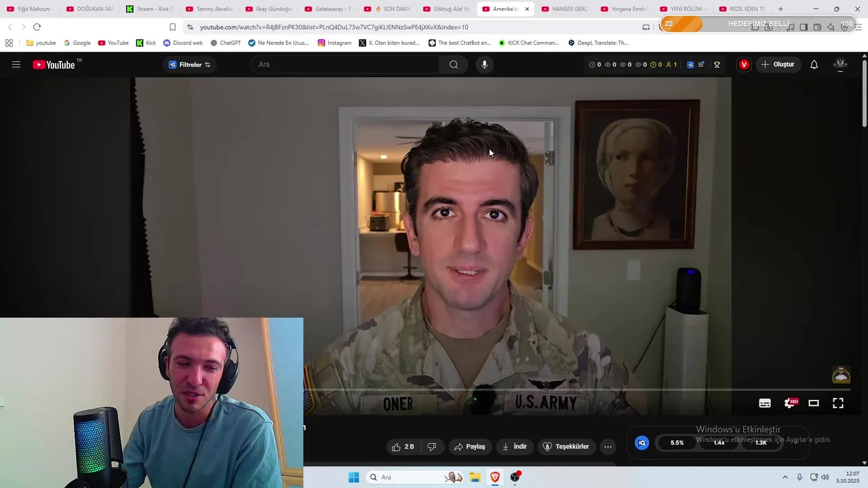The width and height of the screenshot is (868, 488).
Task: Switch to Galatasaray tab
Action: pos(328,9)
